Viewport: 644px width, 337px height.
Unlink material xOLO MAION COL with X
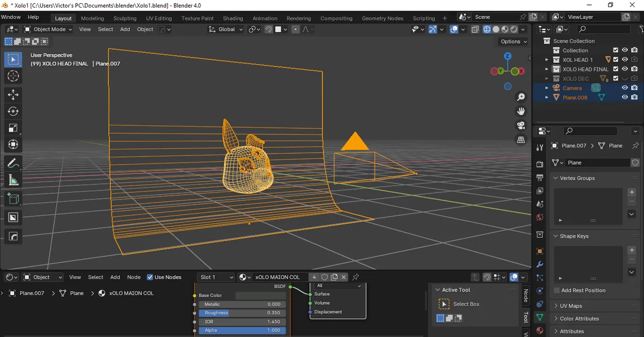pos(344,277)
